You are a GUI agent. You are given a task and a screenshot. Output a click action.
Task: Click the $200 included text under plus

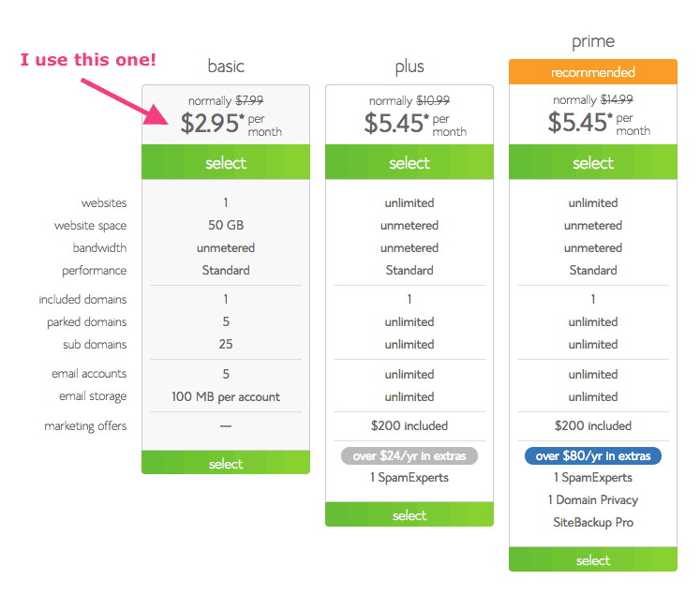[x=410, y=425]
